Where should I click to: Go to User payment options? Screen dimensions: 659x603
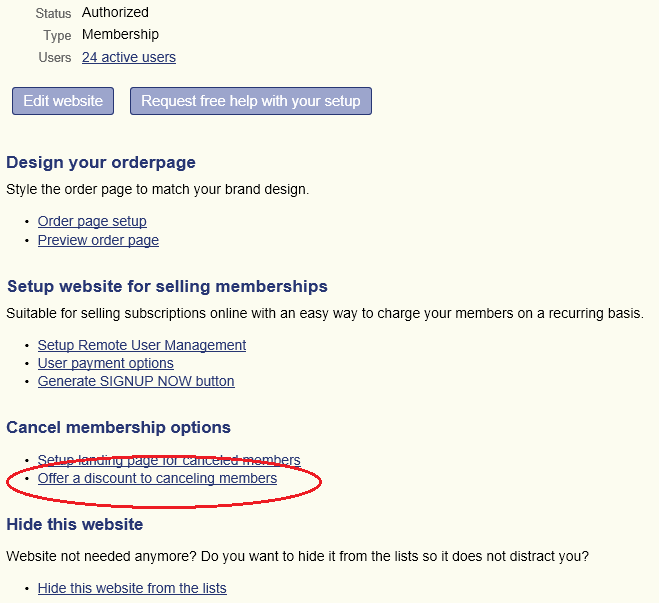[105, 363]
